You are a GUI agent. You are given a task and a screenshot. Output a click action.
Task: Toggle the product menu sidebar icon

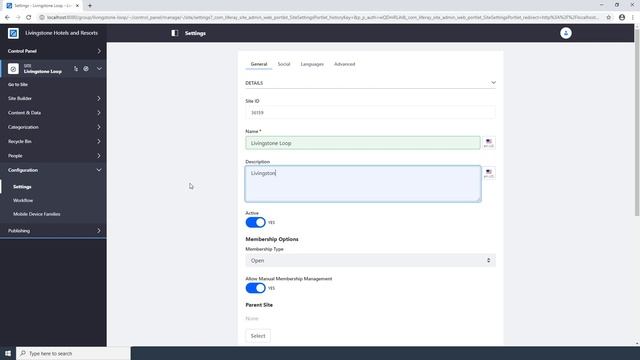pos(175,33)
